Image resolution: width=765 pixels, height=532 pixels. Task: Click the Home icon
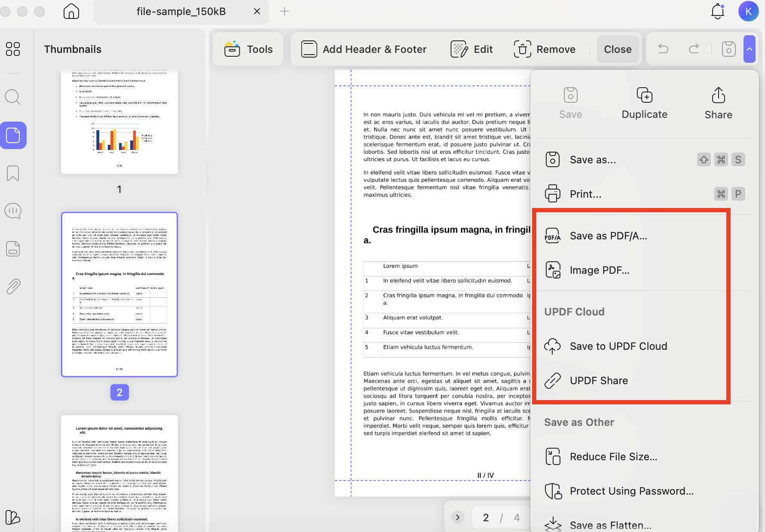pyautogui.click(x=71, y=12)
